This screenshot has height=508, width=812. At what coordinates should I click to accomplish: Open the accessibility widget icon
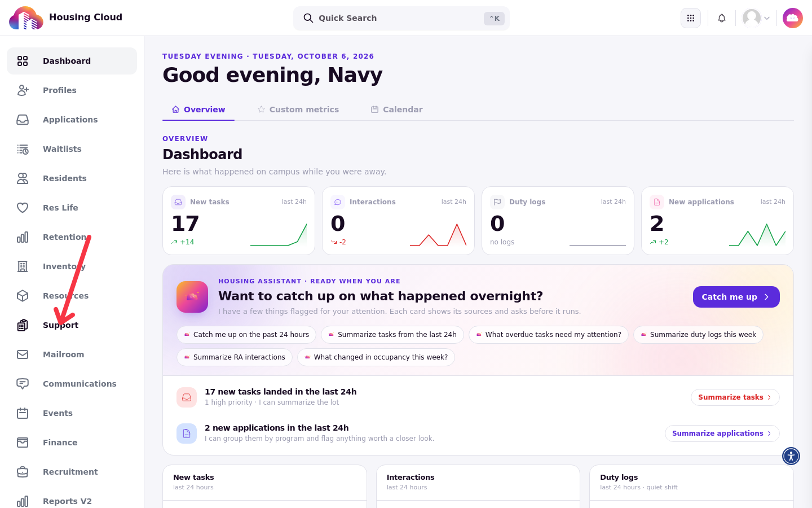(791, 456)
